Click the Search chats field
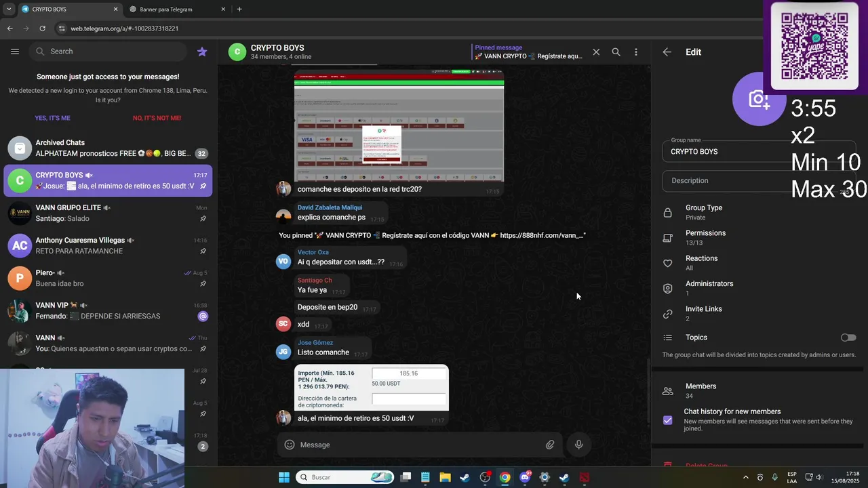 (108, 52)
